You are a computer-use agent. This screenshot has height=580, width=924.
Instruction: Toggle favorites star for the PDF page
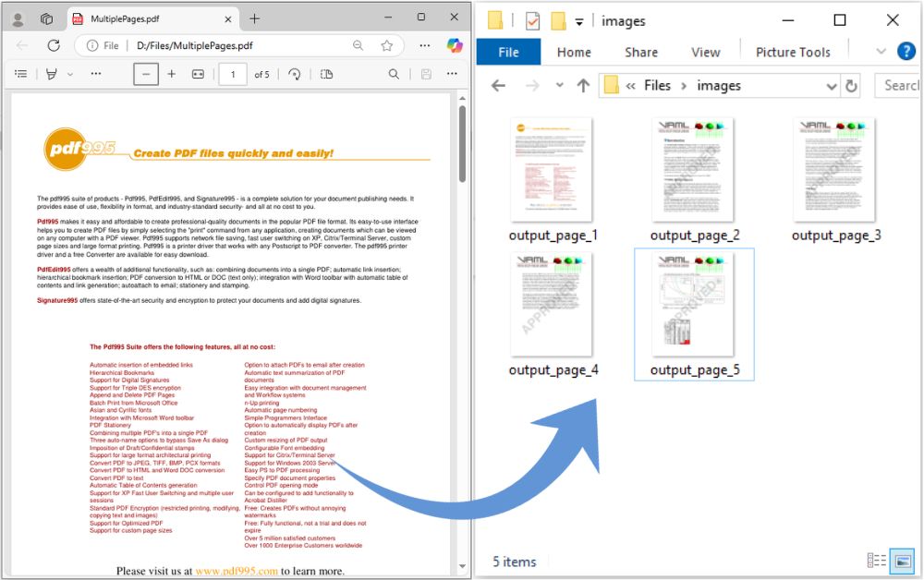click(x=387, y=43)
